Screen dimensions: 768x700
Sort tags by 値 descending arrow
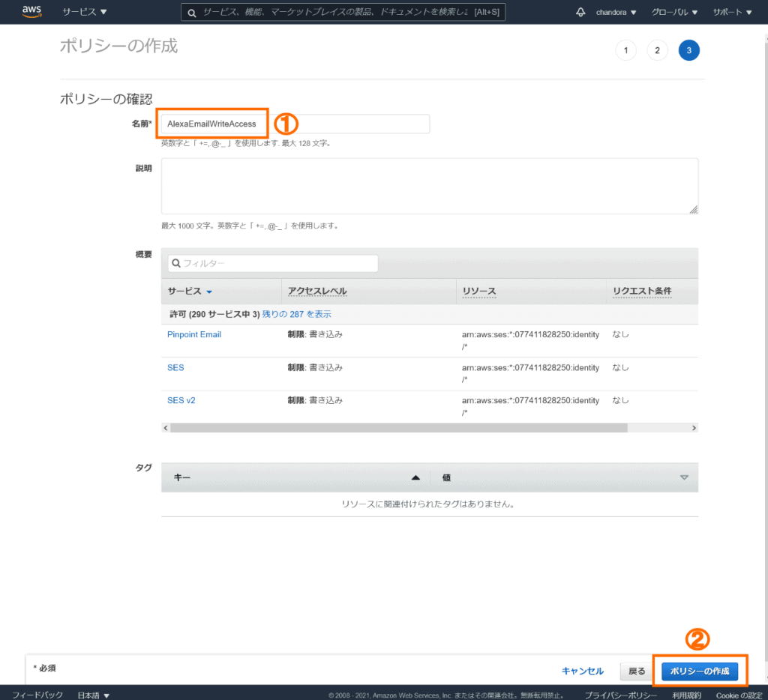coord(684,477)
